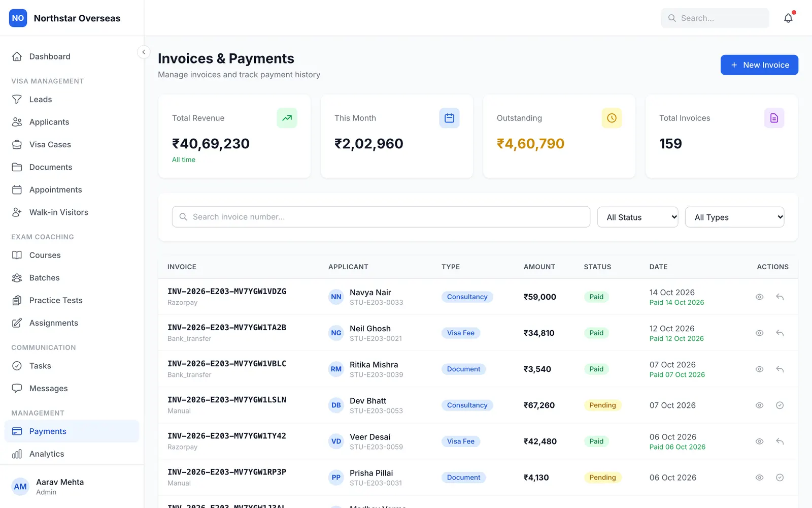This screenshot has width=812, height=508.
Task: Click Walk-in Visitors icon
Action: [x=17, y=212]
